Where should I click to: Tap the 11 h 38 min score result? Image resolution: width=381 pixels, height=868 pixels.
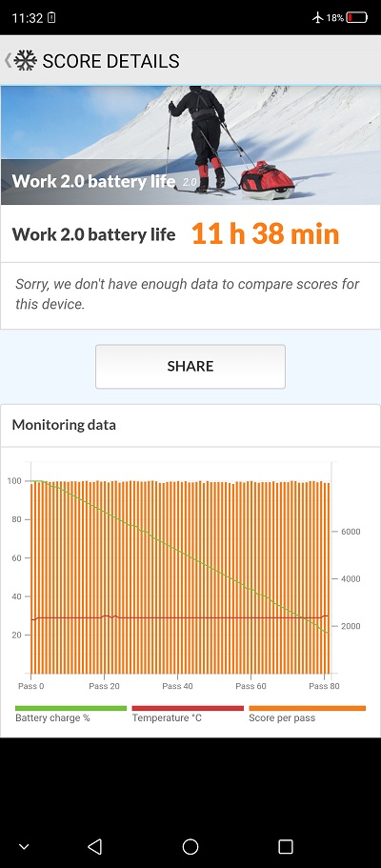(x=265, y=234)
